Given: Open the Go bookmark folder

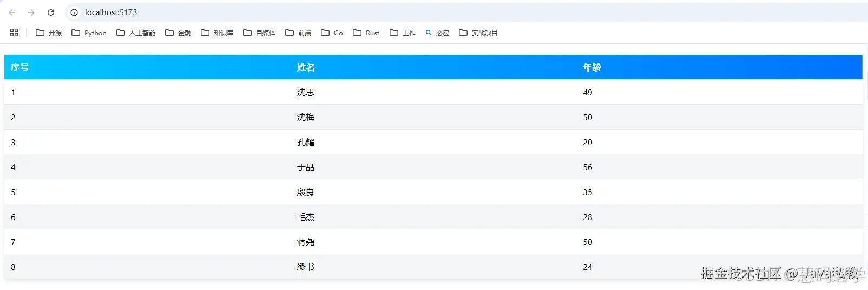Looking at the screenshot, I should [332, 33].
